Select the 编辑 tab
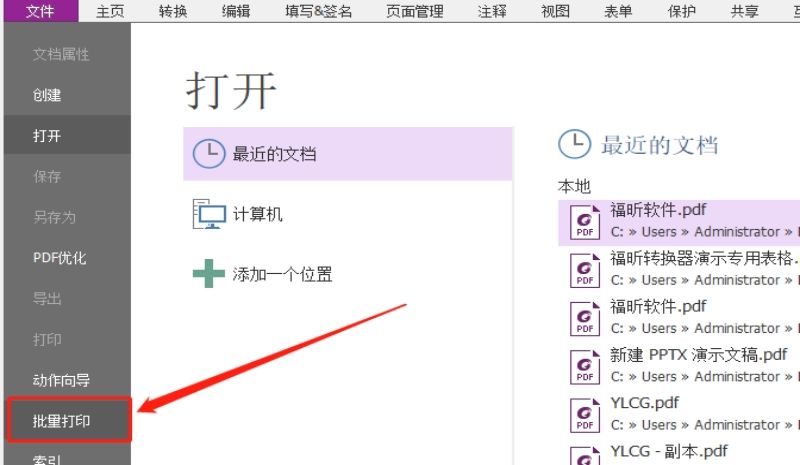The width and height of the screenshot is (800, 465). [236, 11]
